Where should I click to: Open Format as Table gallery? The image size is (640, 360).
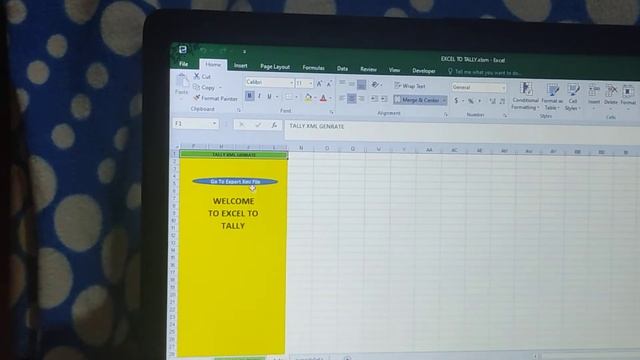552,97
